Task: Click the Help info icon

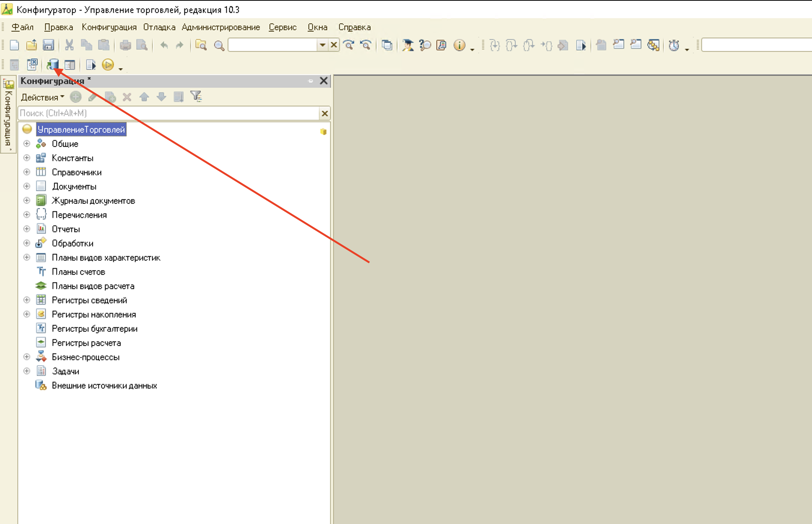Action: (x=459, y=45)
